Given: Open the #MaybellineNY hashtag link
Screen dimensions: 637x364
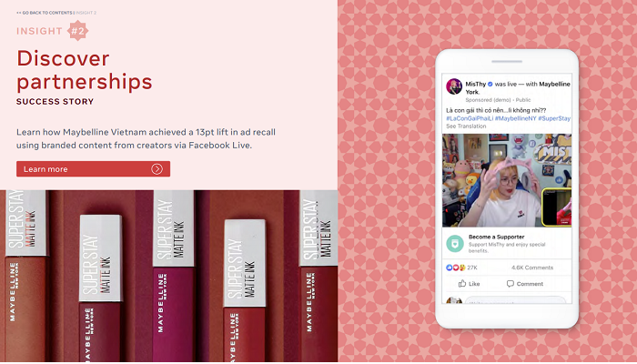Looking at the screenshot, I should [x=516, y=118].
